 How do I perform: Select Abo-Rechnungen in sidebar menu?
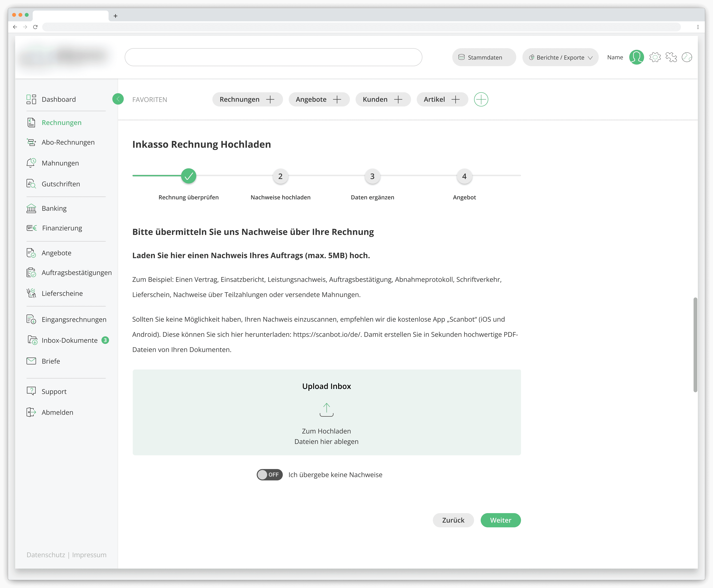(68, 142)
